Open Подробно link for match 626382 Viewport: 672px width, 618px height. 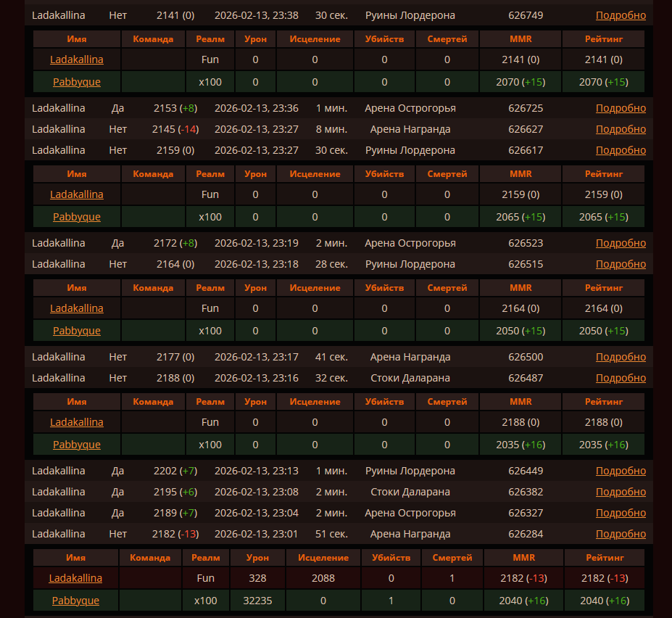coord(621,492)
